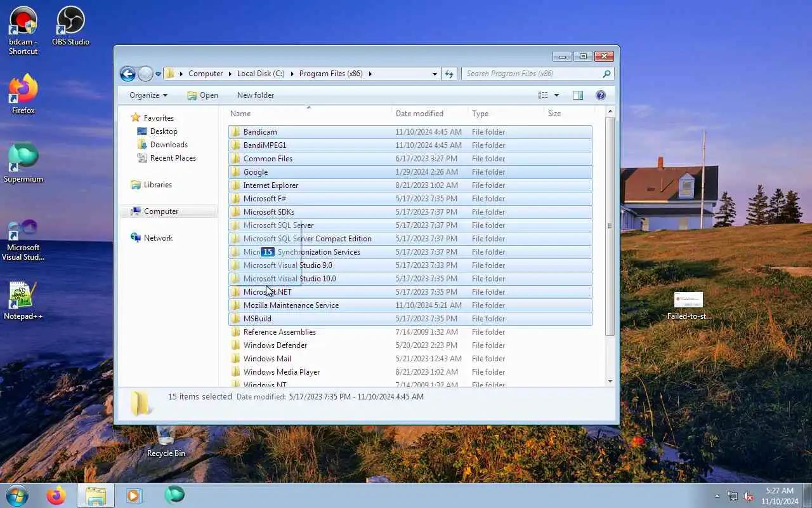Screen dimensions: 812x508
Task: Click the Windows Explorer taskbar button
Action: (96, 495)
